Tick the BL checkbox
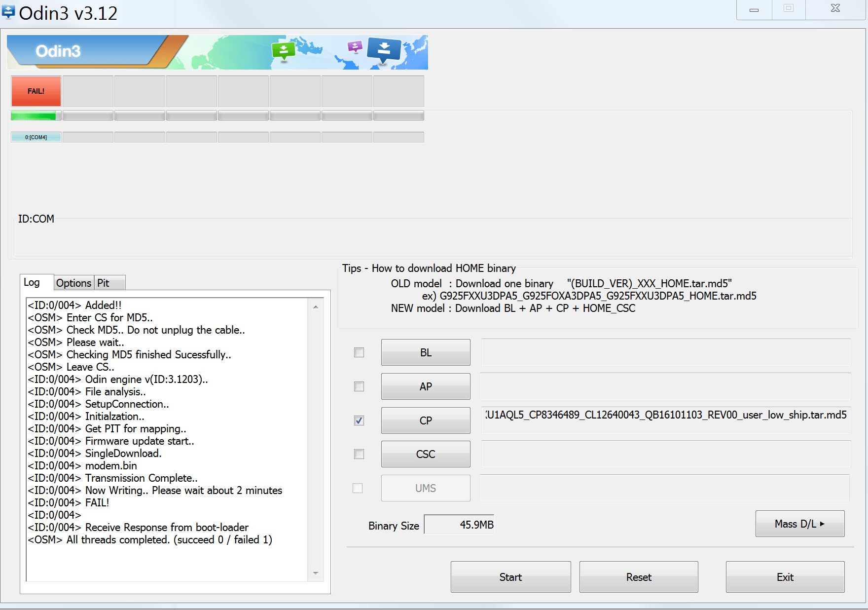Viewport: 868px width, 610px height. 359,352
